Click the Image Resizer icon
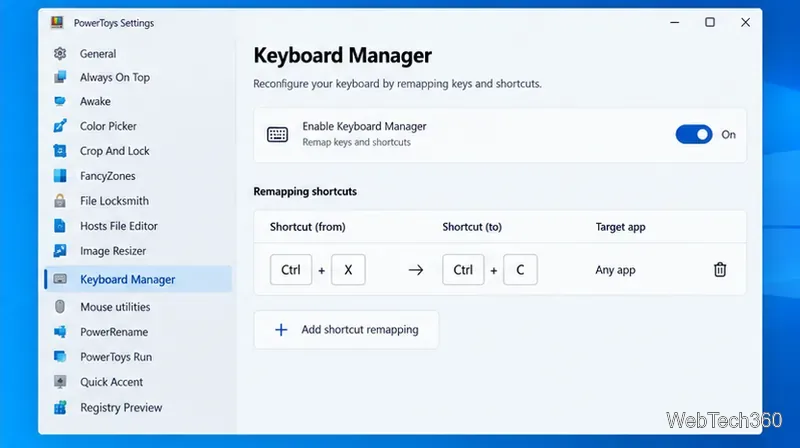Image resolution: width=800 pixels, height=448 pixels. pos(60,251)
